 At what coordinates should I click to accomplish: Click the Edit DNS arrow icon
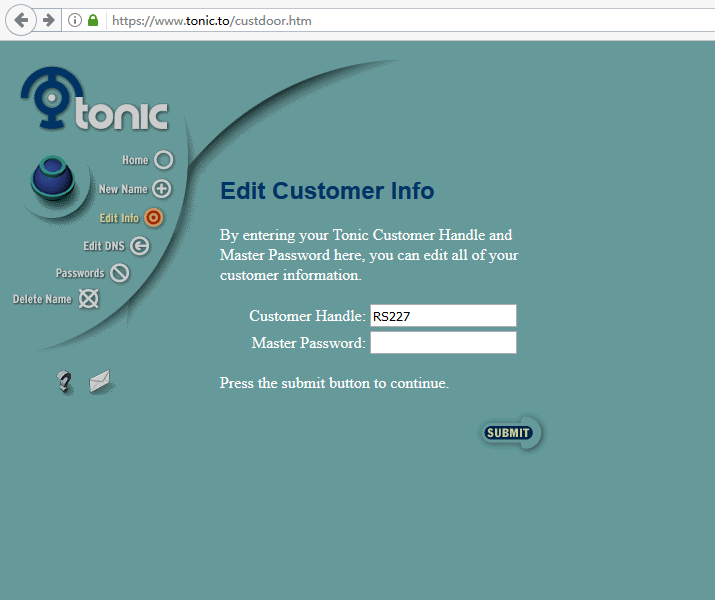pyautogui.click(x=140, y=246)
